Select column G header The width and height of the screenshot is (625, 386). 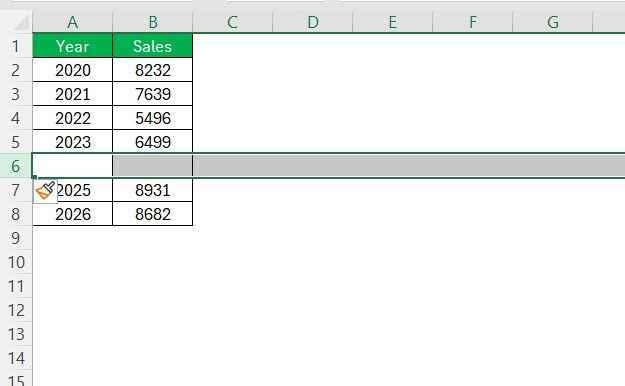553,22
